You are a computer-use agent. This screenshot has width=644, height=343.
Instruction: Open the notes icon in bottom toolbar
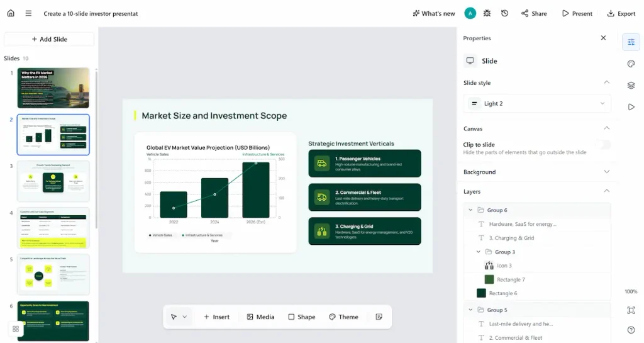379,317
